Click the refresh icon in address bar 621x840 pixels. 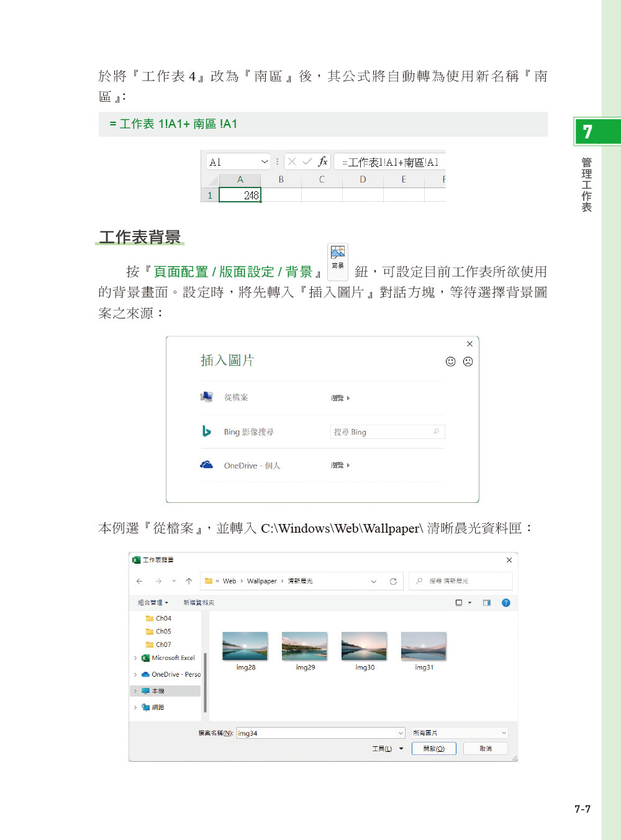point(393,582)
